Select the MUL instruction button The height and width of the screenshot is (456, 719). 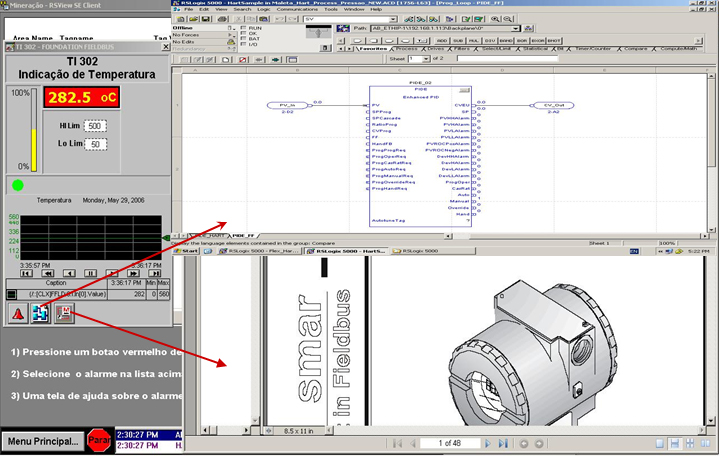pos(474,41)
